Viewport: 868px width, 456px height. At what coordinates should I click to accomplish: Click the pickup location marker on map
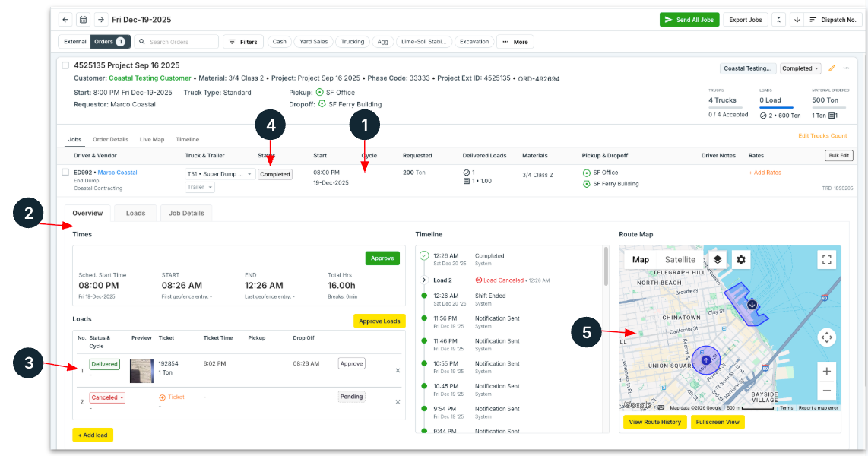[x=706, y=360]
